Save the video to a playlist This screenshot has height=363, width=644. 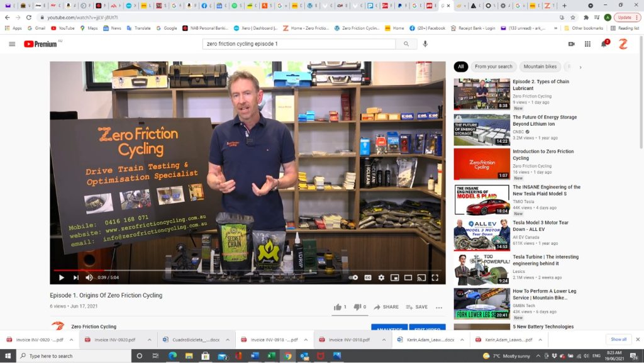point(416,307)
